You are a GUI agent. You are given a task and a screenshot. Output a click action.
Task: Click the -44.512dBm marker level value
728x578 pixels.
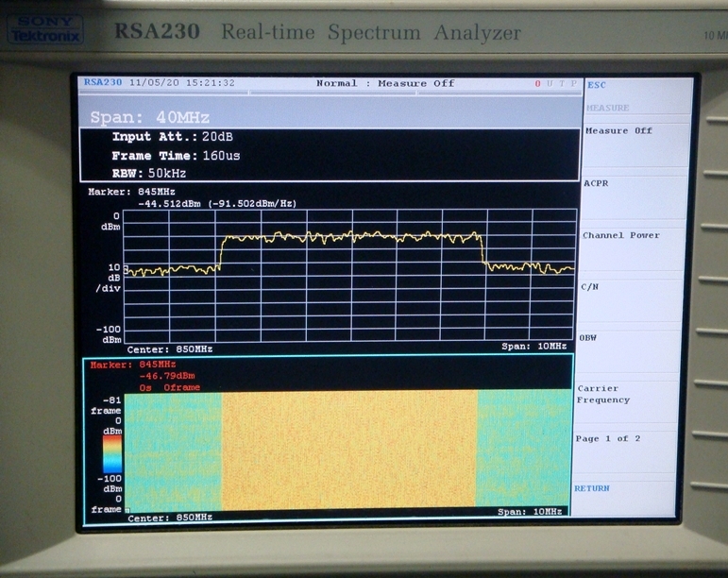coord(169,204)
